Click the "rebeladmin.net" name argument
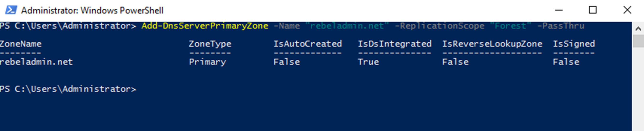 (347, 26)
